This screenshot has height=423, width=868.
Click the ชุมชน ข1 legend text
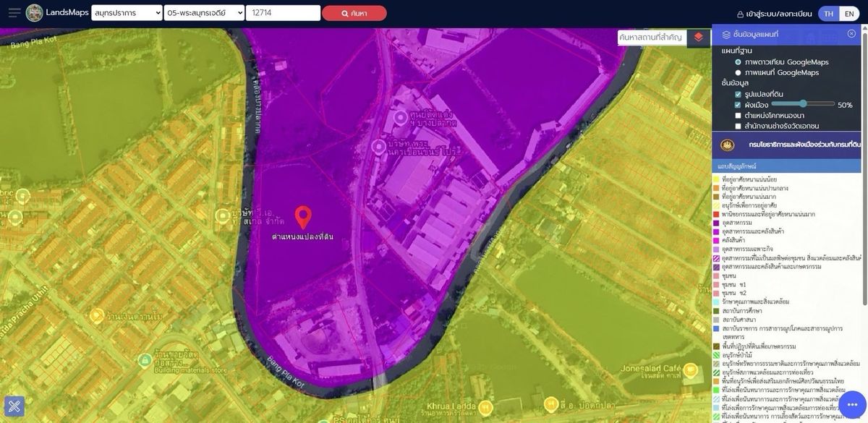click(734, 284)
